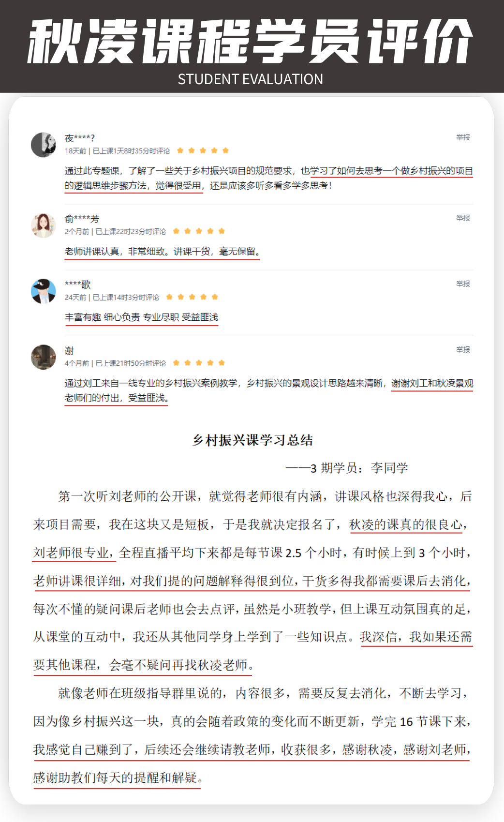This screenshot has width=504, height=822.
Task: Click the 举报 link on 俞****芳's review
Action: coord(463,218)
